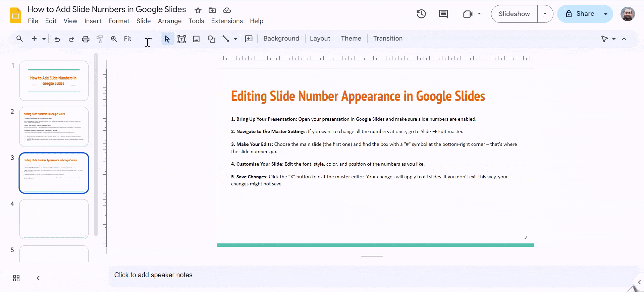Click the insert image icon
Viewport: 644px width, 292px height.
[x=196, y=39]
